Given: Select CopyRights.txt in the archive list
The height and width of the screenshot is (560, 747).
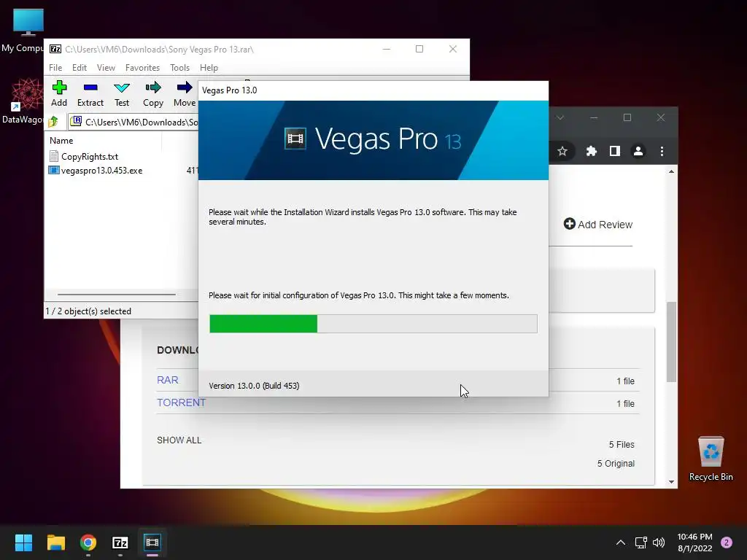Looking at the screenshot, I should [90, 156].
